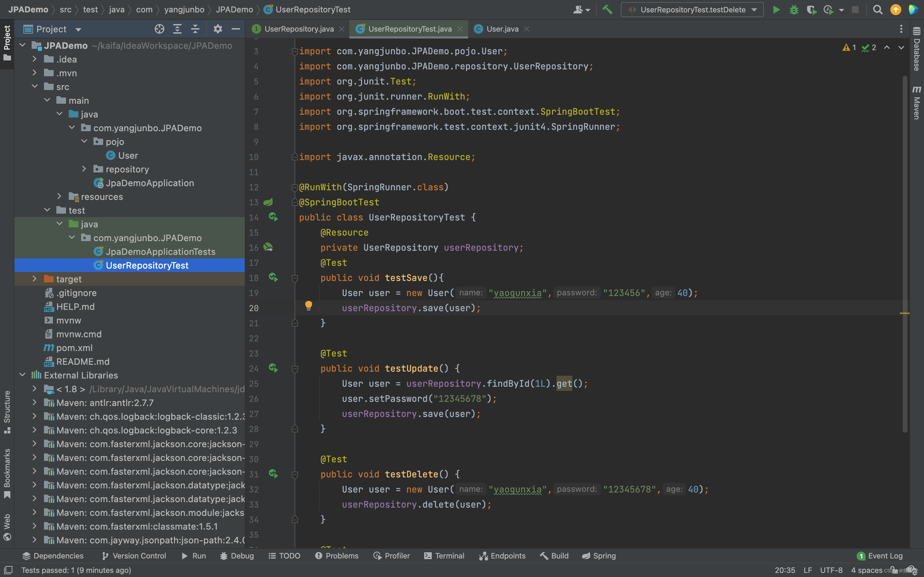
Task: Switch to the User.java editor tab
Action: pos(502,29)
